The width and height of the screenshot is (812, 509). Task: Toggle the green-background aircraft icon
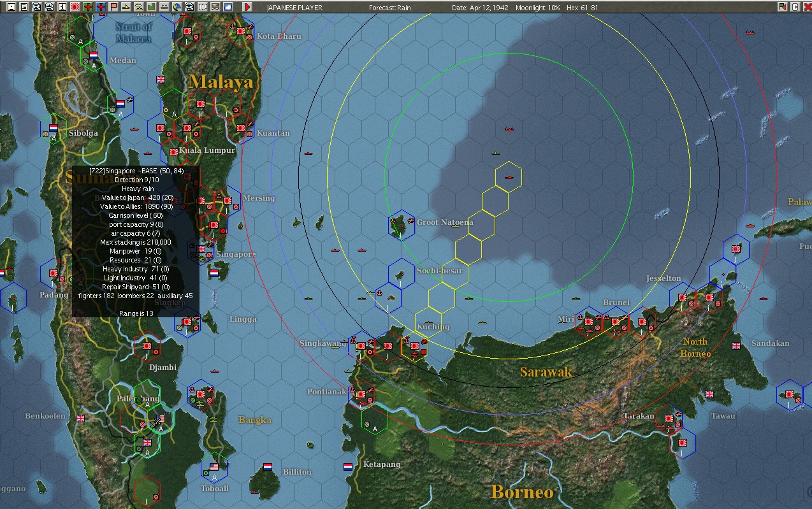coord(88,7)
